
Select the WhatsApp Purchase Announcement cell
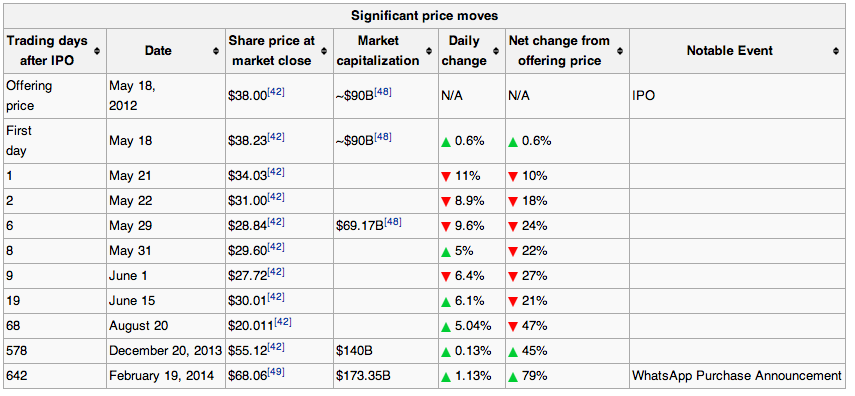736,376
